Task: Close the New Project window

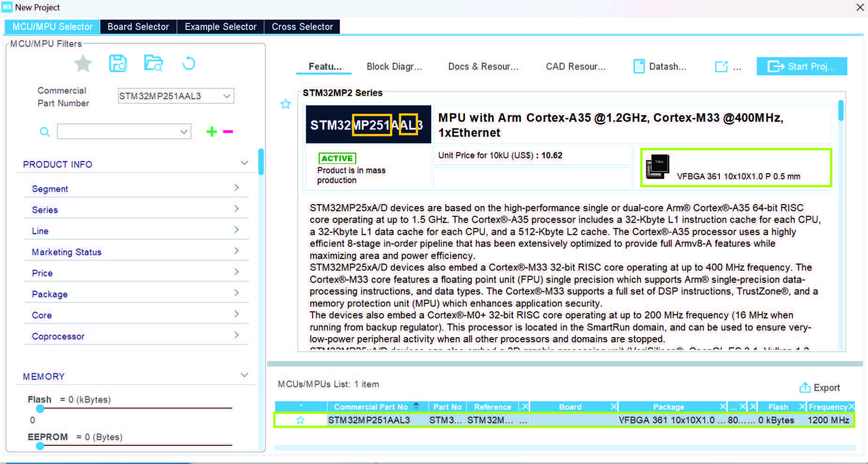Action: [x=860, y=7]
